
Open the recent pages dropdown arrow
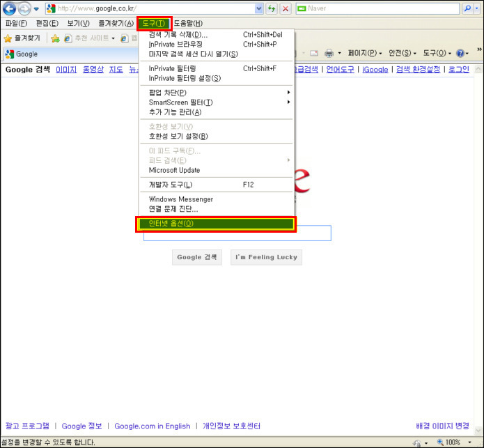pos(36,9)
